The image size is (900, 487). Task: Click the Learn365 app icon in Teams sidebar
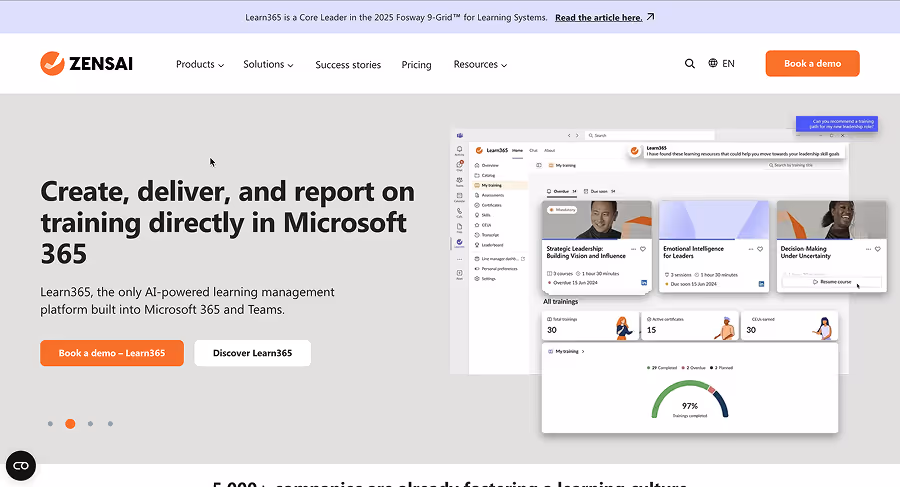pos(459,243)
